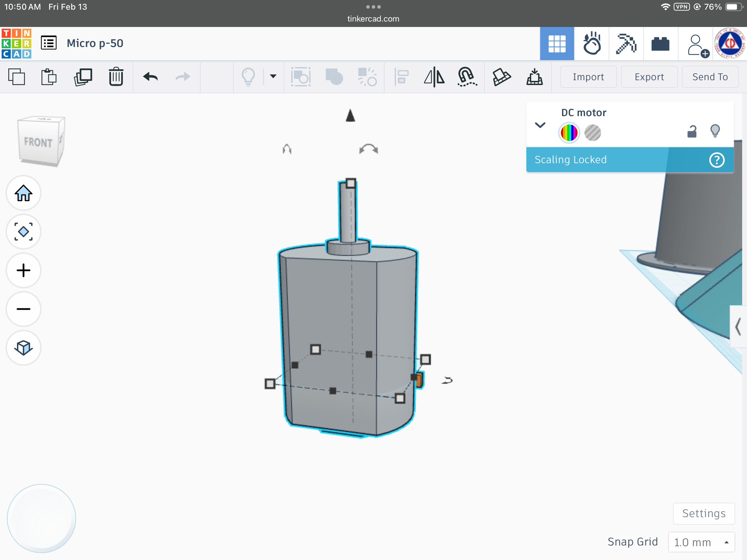Expand the shapes panel side arrow
The height and width of the screenshot is (560, 747).
[738, 327]
